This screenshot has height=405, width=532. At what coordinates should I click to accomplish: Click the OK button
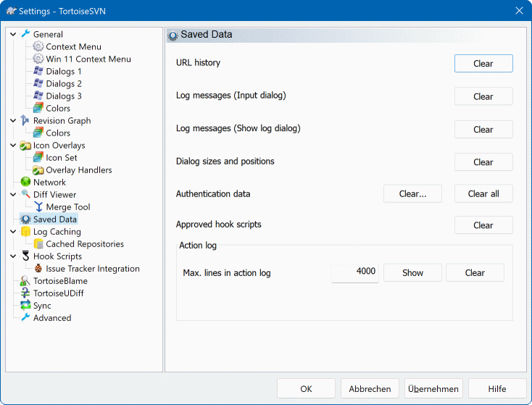pos(306,389)
